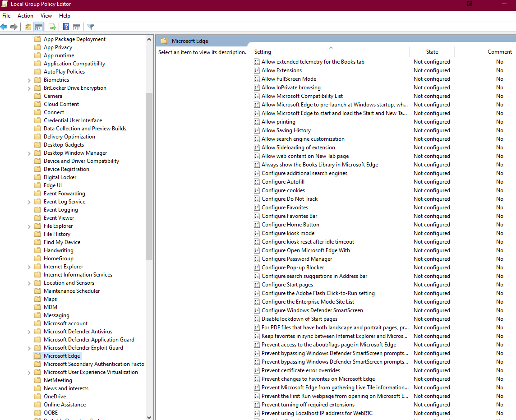This screenshot has width=516, height=420.
Task: Click the Forward arrow toolbar icon
Action: (14, 27)
